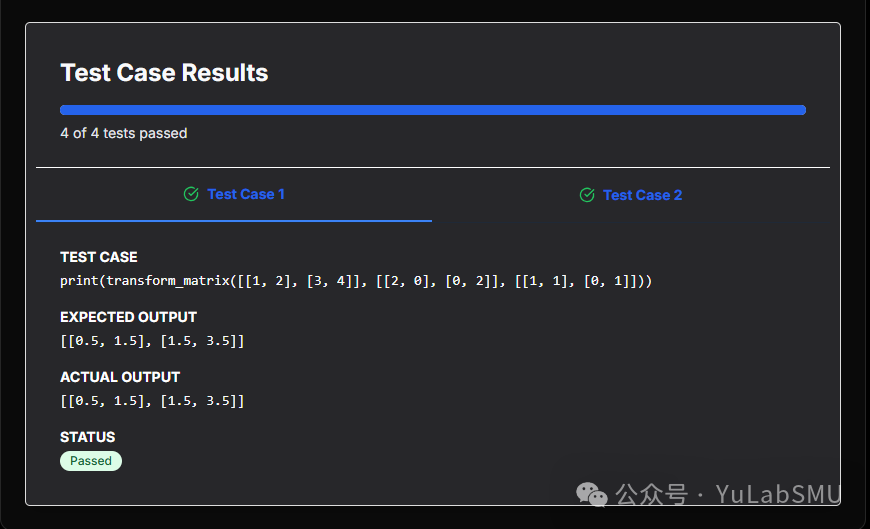Click the YuLabSMU watermark text
The height and width of the screenshot is (529, 870).
[x=778, y=493]
